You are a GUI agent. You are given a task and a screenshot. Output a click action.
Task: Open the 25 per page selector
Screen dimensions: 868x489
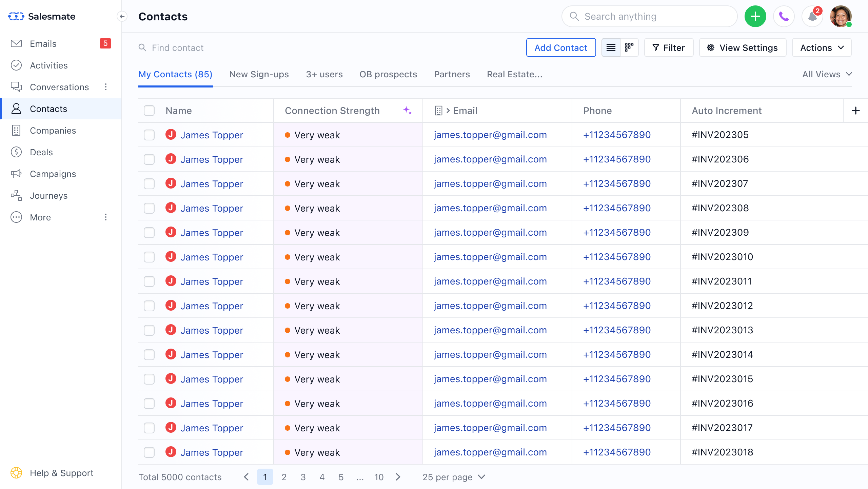pyautogui.click(x=454, y=477)
